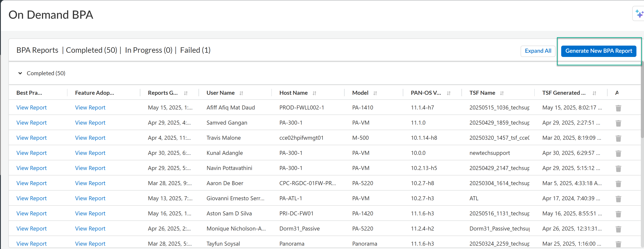Sort by the Host Name column icon
Image resolution: width=644 pixels, height=249 pixels.
coord(314,93)
